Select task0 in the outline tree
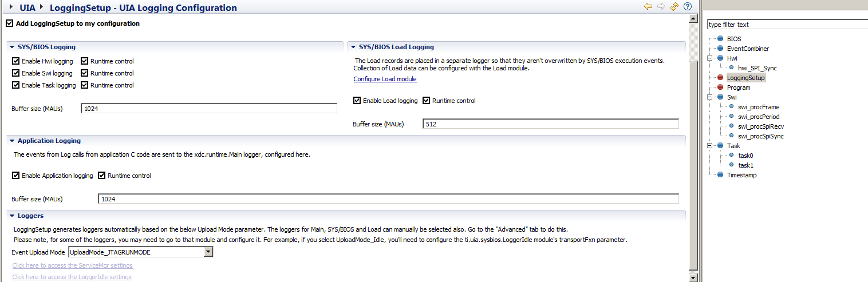The height and width of the screenshot is (282, 868). point(745,156)
